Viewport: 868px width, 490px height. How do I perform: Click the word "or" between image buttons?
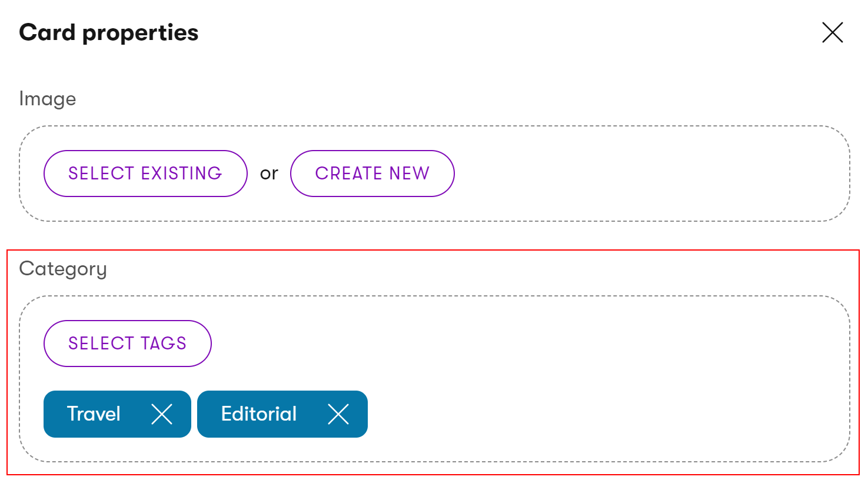click(269, 174)
